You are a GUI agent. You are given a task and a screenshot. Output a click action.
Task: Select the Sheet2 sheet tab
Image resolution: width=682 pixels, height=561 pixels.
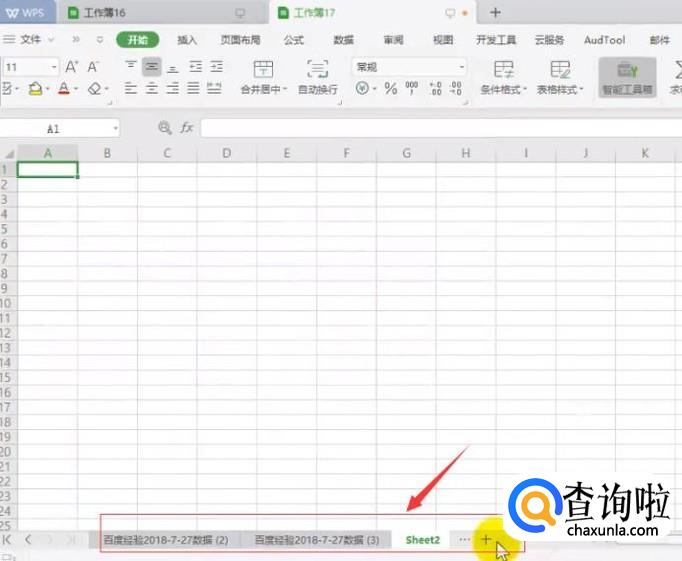[x=422, y=540]
